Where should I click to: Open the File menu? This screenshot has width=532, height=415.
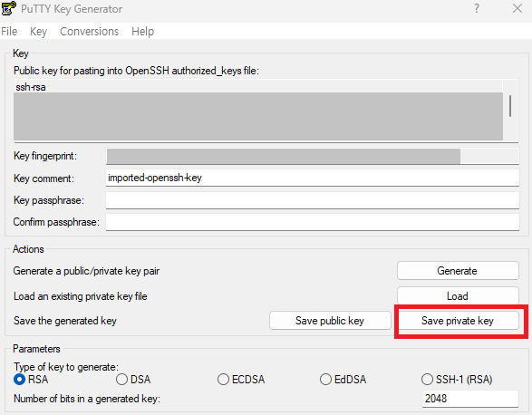(9, 31)
